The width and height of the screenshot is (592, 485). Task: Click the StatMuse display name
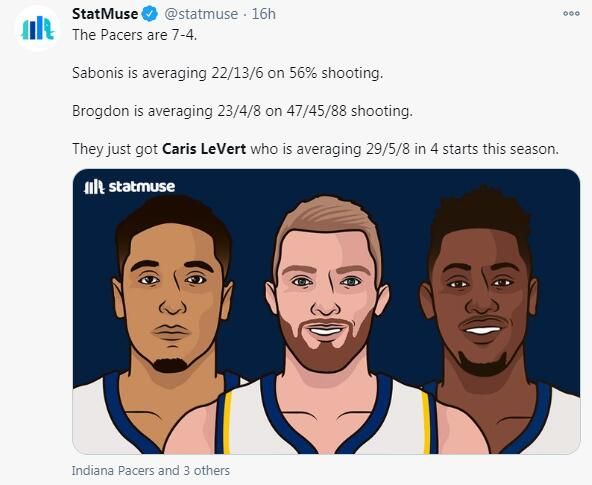105,14
